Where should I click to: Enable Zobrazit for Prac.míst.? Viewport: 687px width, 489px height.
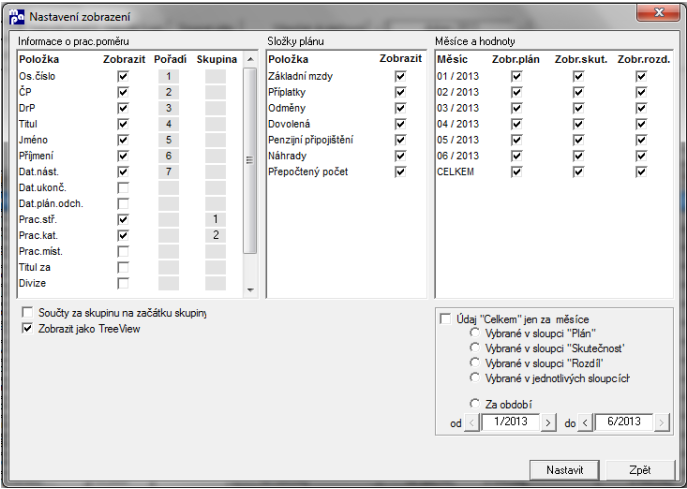[x=123, y=252]
